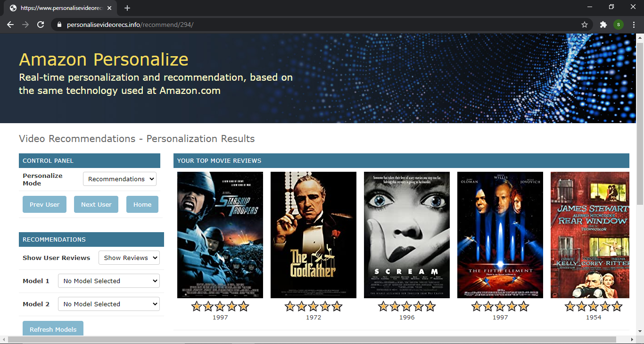The width and height of the screenshot is (644, 344).
Task: Open the browser extensions puzzle icon
Action: click(603, 25)
